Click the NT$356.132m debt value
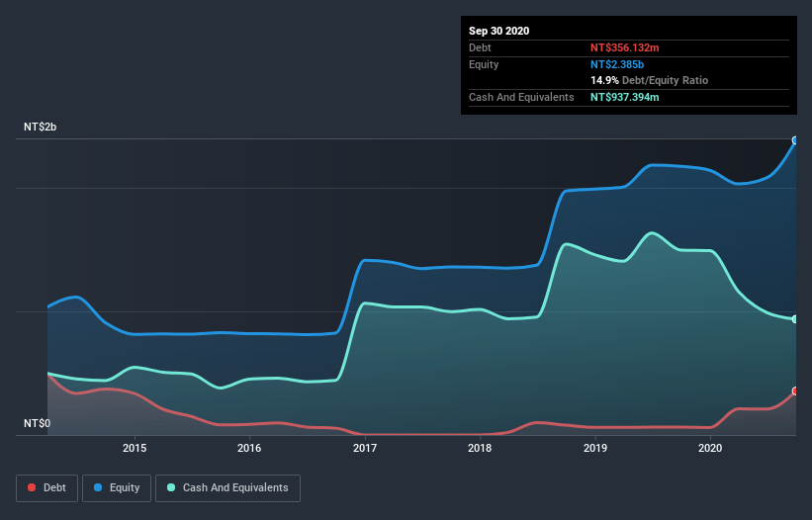Screen dimensions: 812x520 (x=624, y=47)
